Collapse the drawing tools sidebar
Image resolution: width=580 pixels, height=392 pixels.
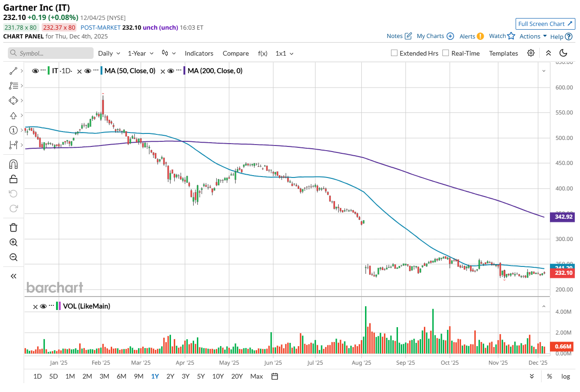tap(13, 276)
